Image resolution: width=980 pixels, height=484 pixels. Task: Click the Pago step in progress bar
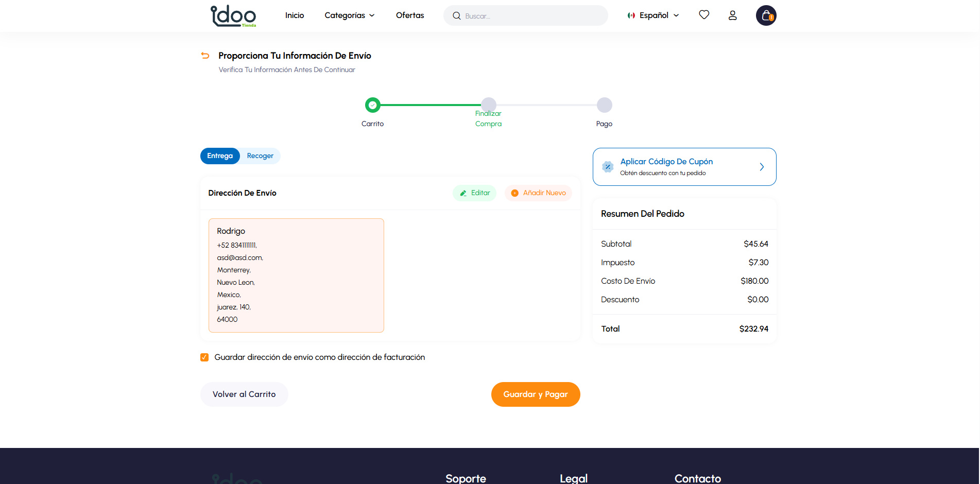click(604, 105)
